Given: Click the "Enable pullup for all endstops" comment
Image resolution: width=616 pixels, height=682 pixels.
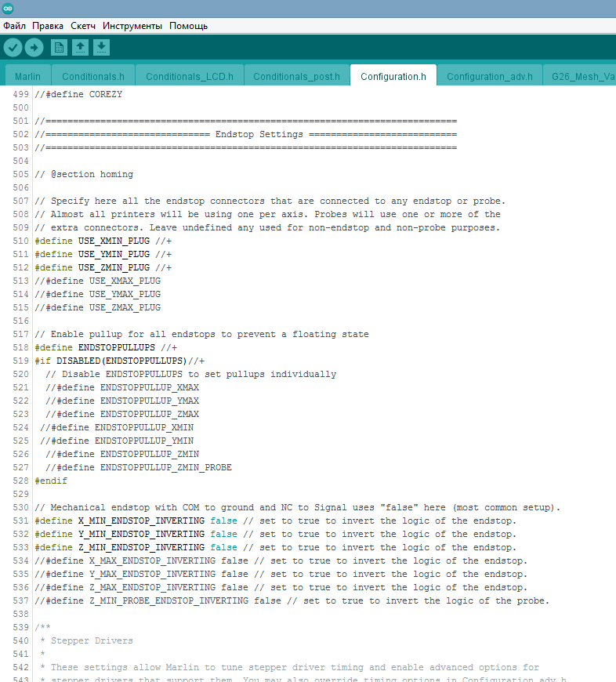Looking at the screenshot, I should (201, 335).
